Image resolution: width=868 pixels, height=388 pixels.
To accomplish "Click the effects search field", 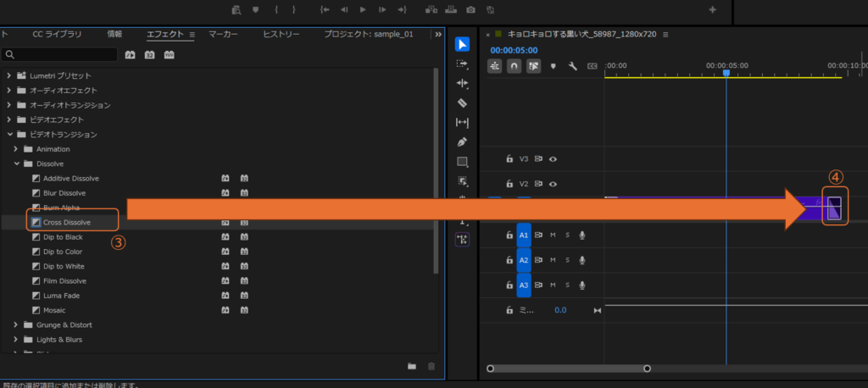I will pyautogui.click(x=64, y=54).
